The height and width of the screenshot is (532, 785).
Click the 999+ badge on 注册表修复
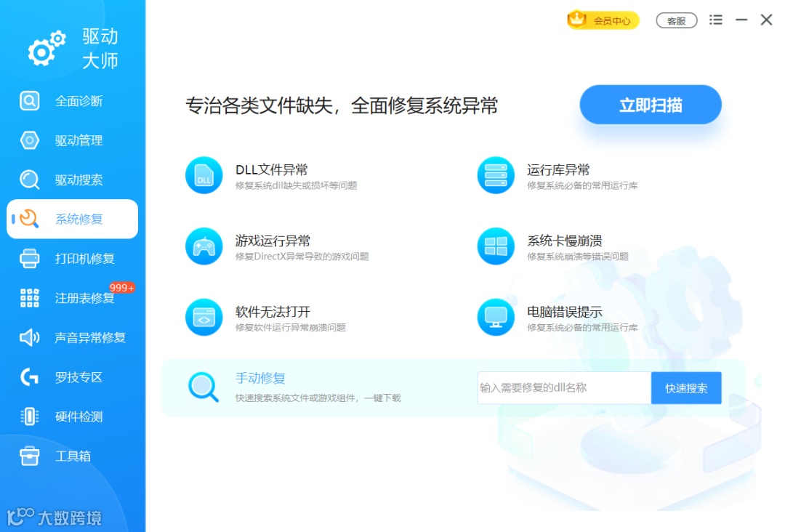coord(121,287)
